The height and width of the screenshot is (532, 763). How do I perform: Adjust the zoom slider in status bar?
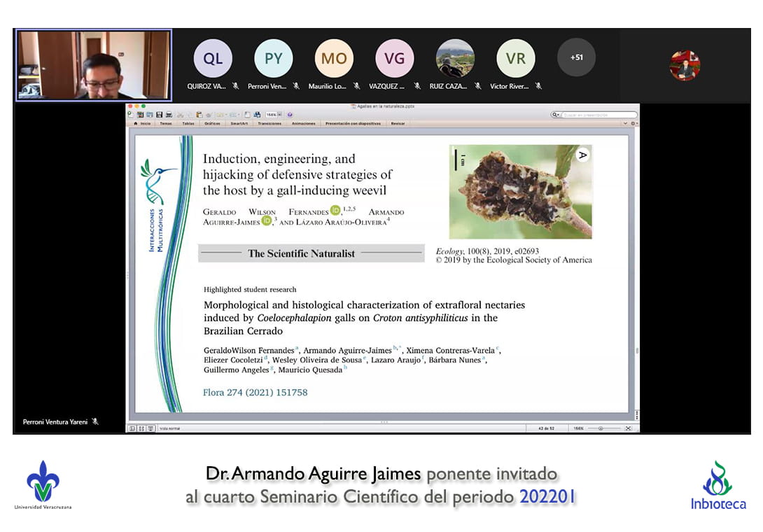[x=601, y=428]
